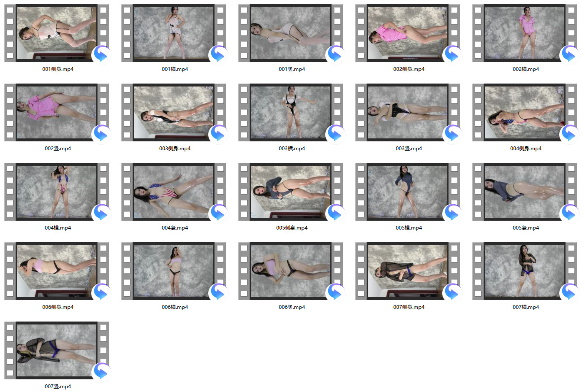Select the 002侧身.mp4 video thumbnail

[x=408, y=33]
